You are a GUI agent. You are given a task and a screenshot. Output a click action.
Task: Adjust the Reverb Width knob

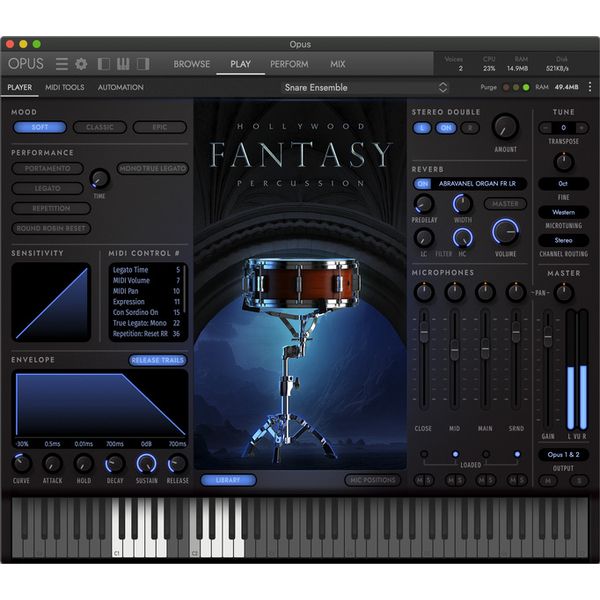pos(463,204)
